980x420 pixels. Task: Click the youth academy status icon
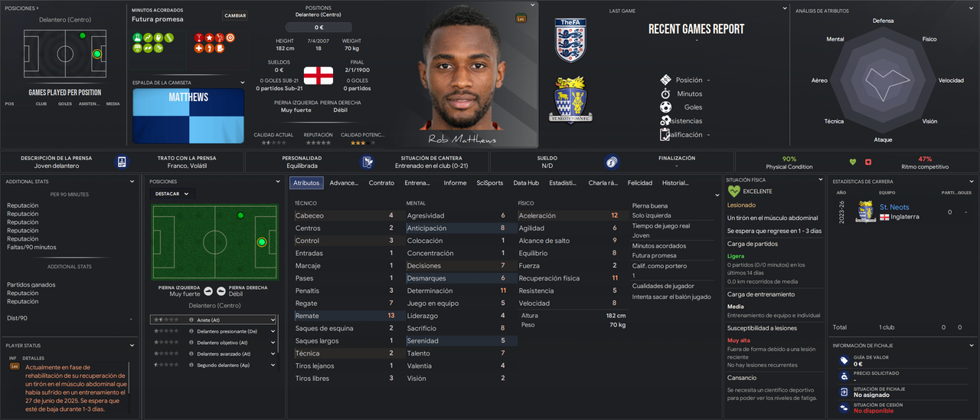tap(367, 162)
